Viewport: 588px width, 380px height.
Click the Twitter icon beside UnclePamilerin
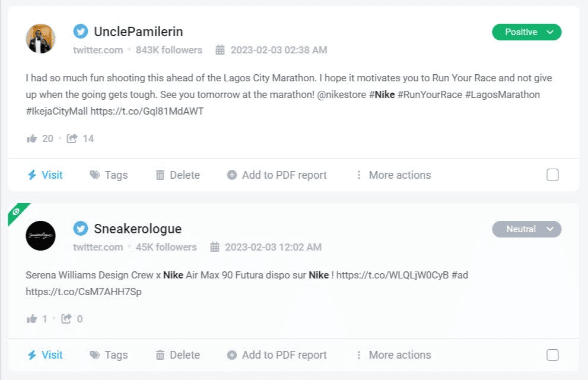coord(81,31)
